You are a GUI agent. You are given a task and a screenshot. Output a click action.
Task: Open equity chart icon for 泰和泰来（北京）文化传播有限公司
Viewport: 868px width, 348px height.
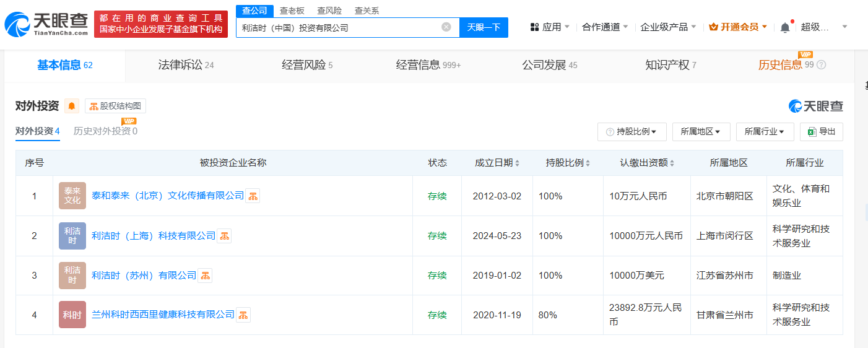253,196
